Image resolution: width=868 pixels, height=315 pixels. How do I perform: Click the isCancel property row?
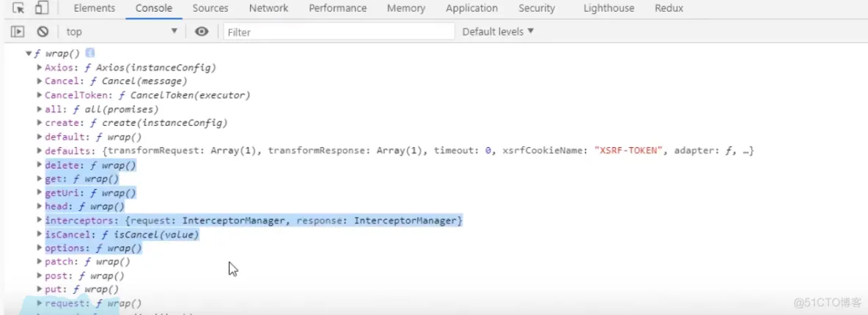tap(122, 234)
